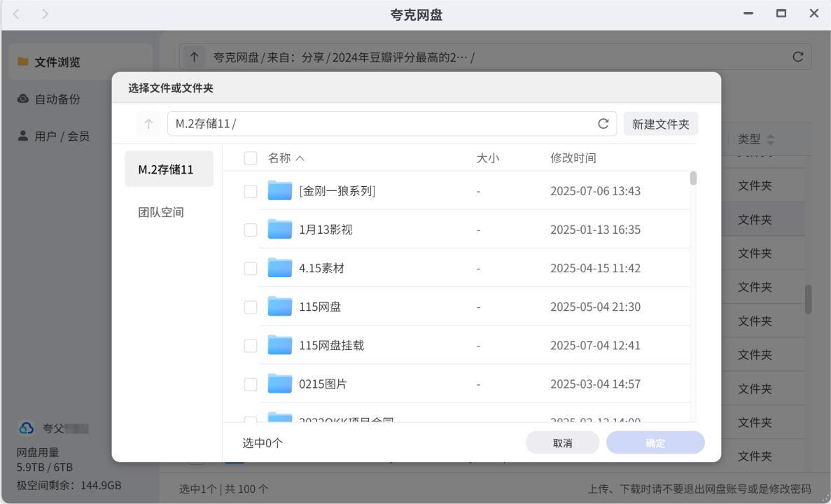Click the date 2025-07-06 13:43
Viewport: 831px width, 504px height.
pos(595,191)
